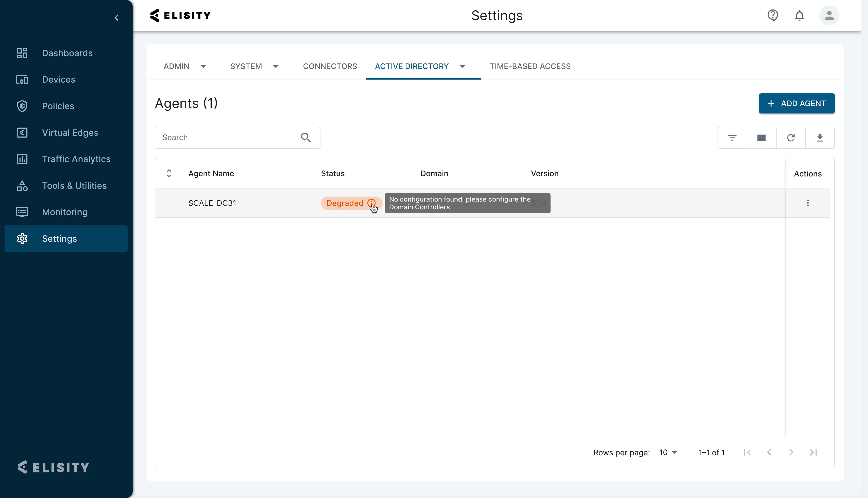The width and height of the screenshot is (868, 498).
Task: Toggle expand all rows arrows in header
Action: [x=169, y=173]
